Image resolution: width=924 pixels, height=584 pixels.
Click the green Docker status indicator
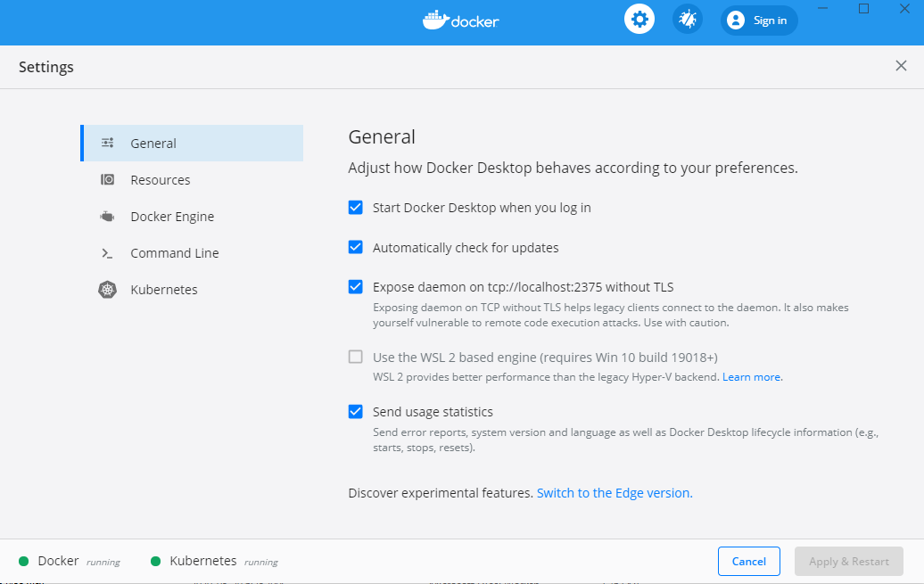23,561
